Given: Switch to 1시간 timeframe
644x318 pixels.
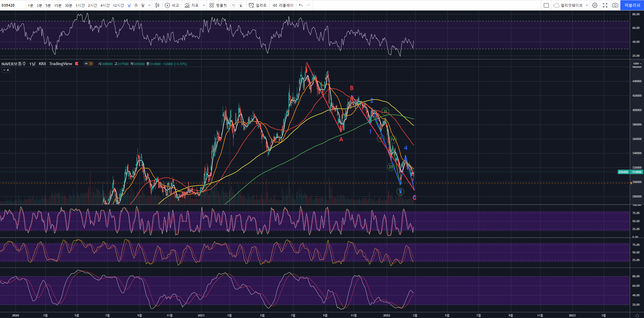Looking at the screenshot, I should click(x=80, y=5).
